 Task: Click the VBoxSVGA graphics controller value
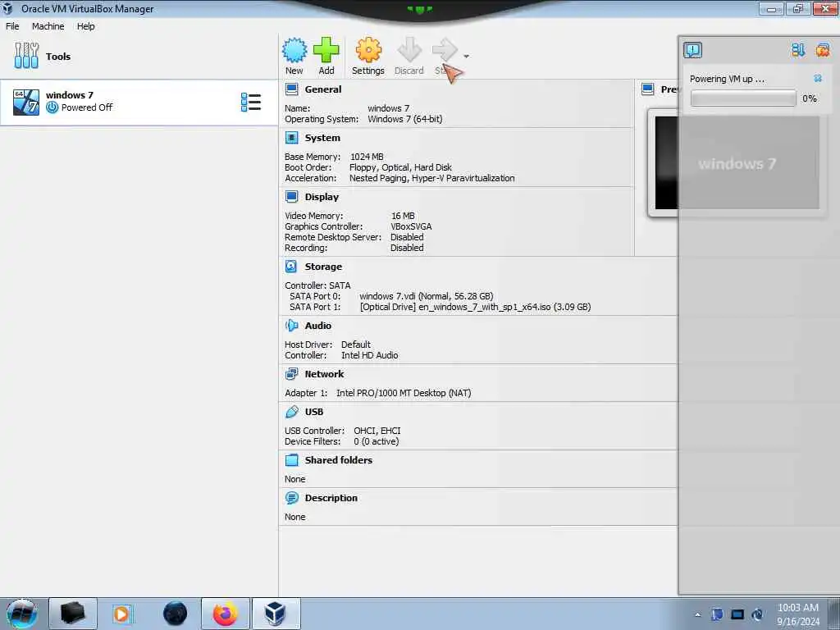(411, 226)
